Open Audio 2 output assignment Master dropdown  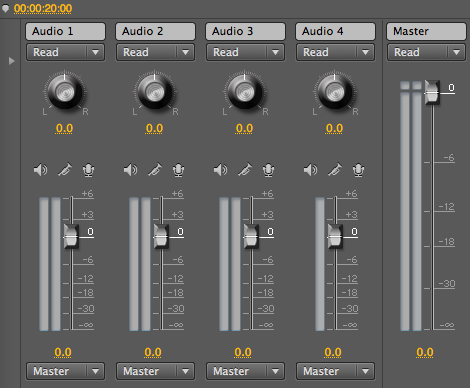pyautogui.click(x=155, y=371)
